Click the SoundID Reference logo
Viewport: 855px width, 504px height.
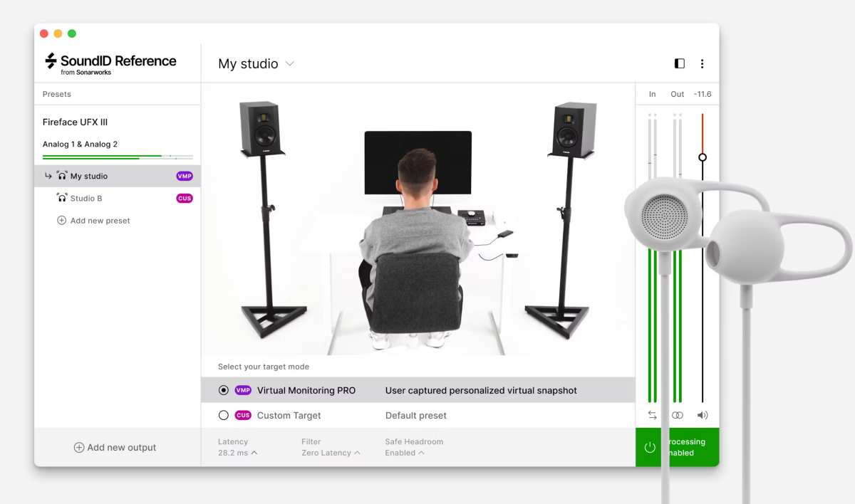click(110, 63)
